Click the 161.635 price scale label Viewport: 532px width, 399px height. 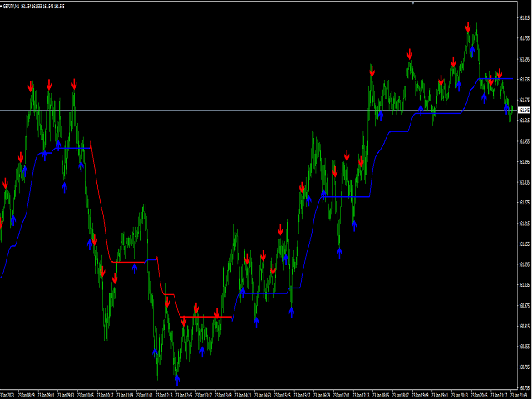[525, 80]
